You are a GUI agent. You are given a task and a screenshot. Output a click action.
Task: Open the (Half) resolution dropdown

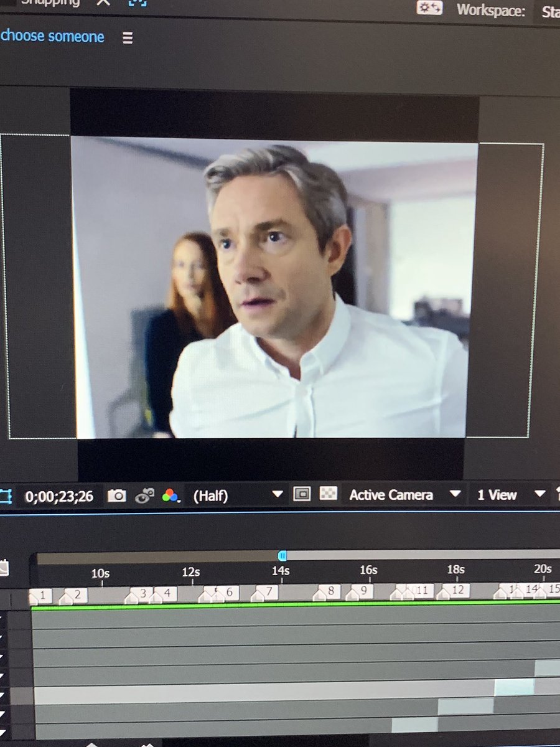[x=238, y=496]
